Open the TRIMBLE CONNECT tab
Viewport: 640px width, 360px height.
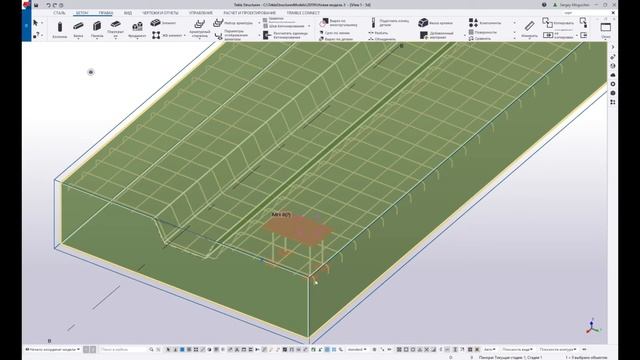click(x=303, y=13)
